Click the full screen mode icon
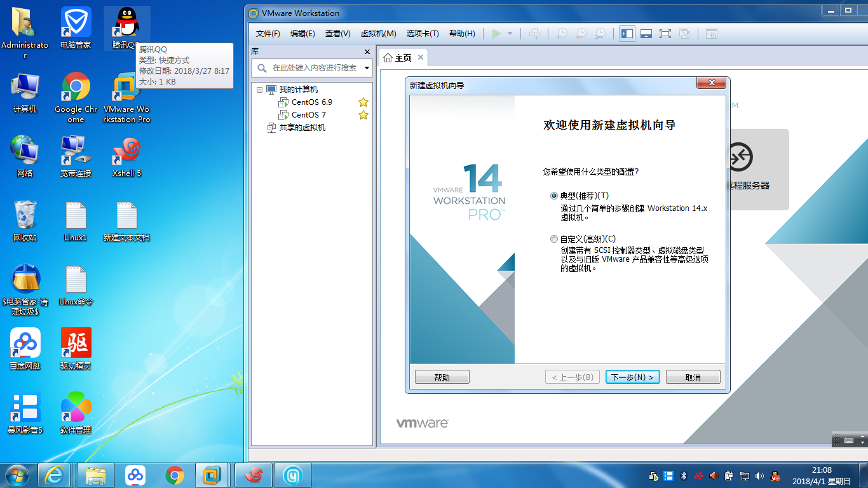 click(665, 34)
